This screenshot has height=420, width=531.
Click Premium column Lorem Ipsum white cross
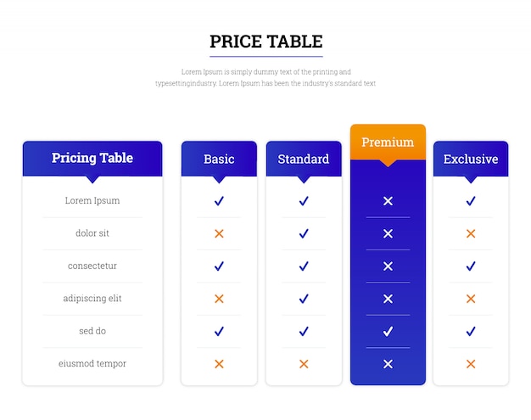[388, 201]
